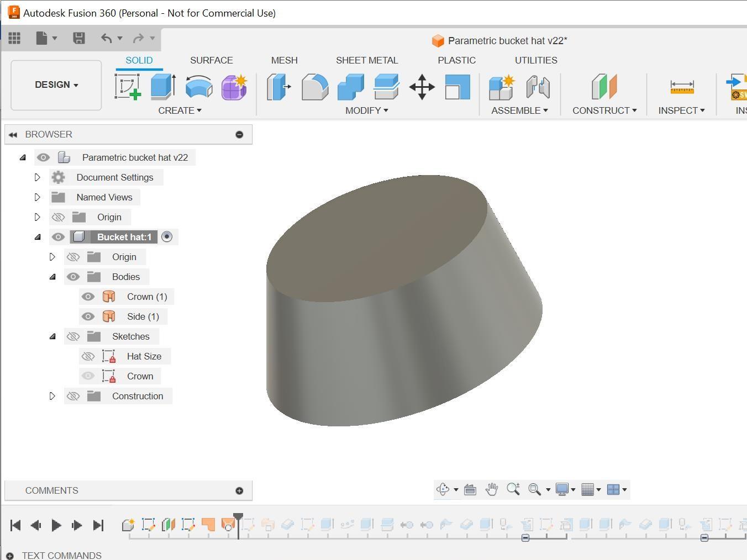This screenshot has height=560, width=747.
Task: Show the Hat Size sketch
Action: coord(88,356)
